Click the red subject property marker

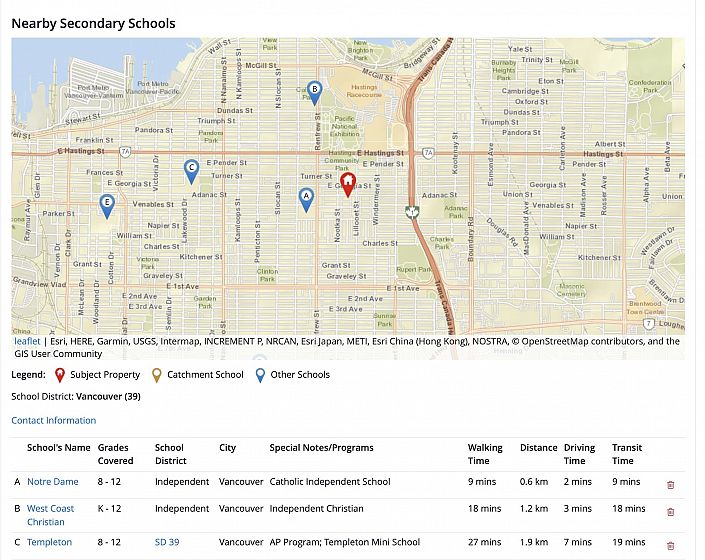click(349, 185)
